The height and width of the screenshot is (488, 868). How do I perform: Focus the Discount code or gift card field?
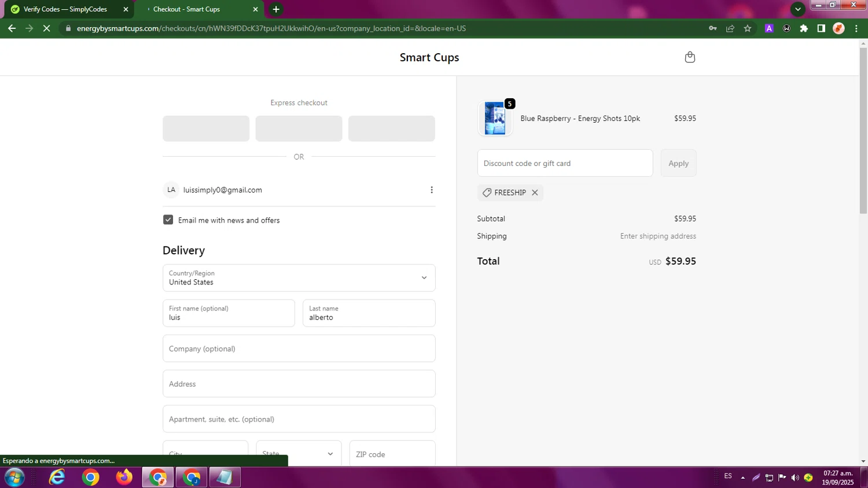(x=565, y=163)
